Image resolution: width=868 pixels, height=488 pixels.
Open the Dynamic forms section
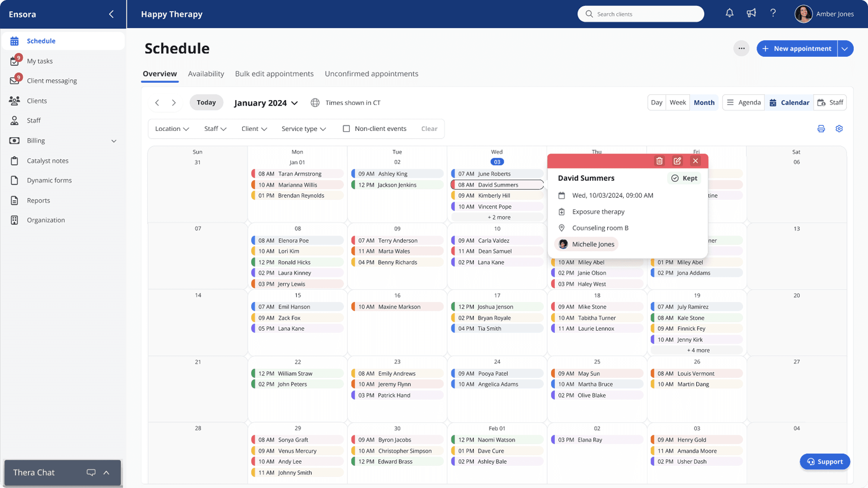point(49,180)
